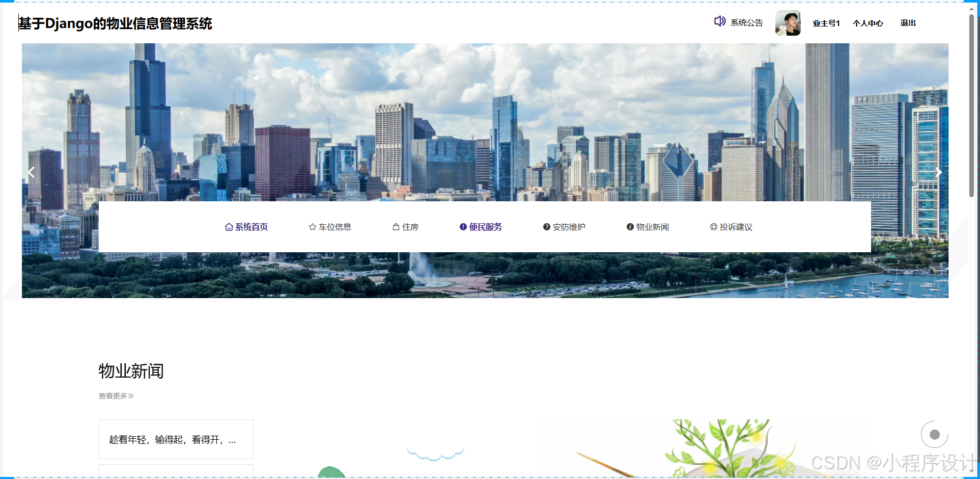Click the floating round button at bottom right
This screenshot has width=980, height=479.
pyautogui.click(x=935, y=435)
